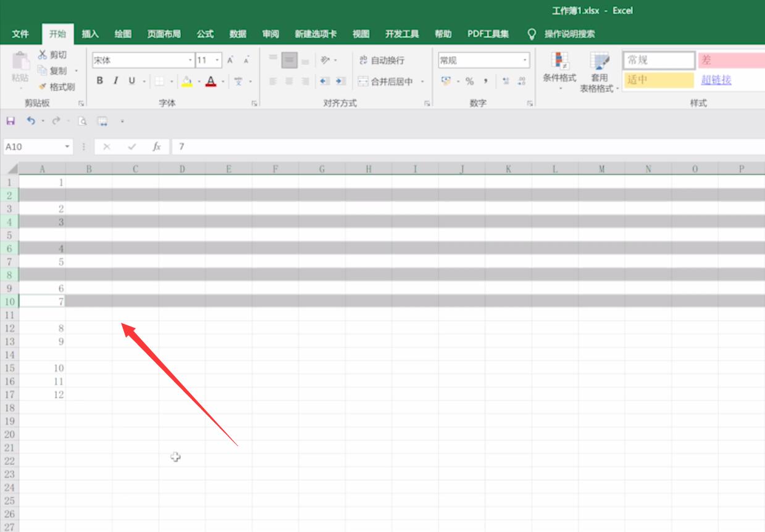Toggle center horizontal alignment
Viewport: 765px width, 532px height.
click(290, 81)
